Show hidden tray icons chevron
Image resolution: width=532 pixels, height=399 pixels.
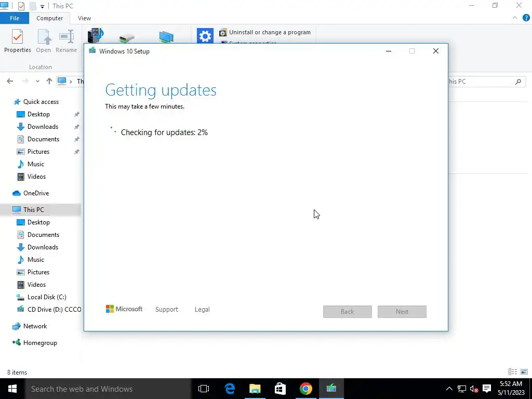[449, 389]
